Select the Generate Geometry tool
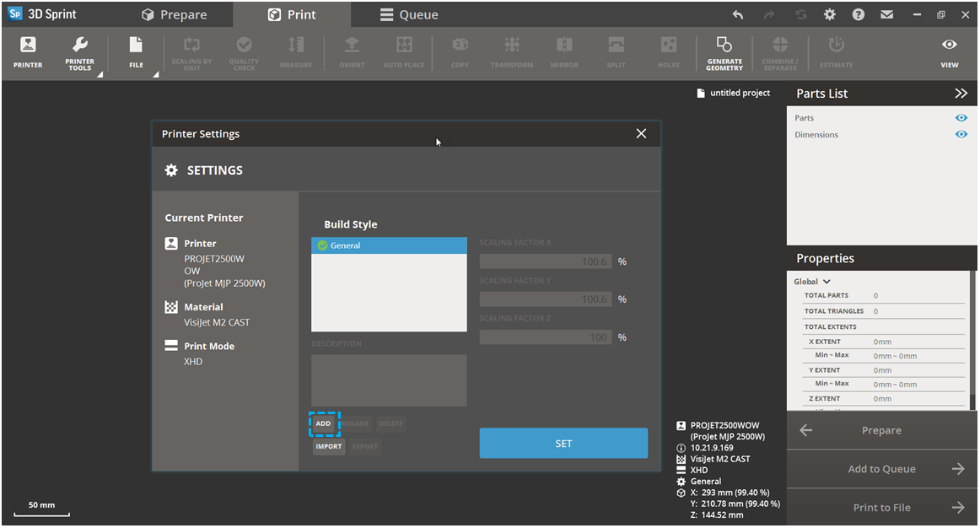 tap(724, 52)
